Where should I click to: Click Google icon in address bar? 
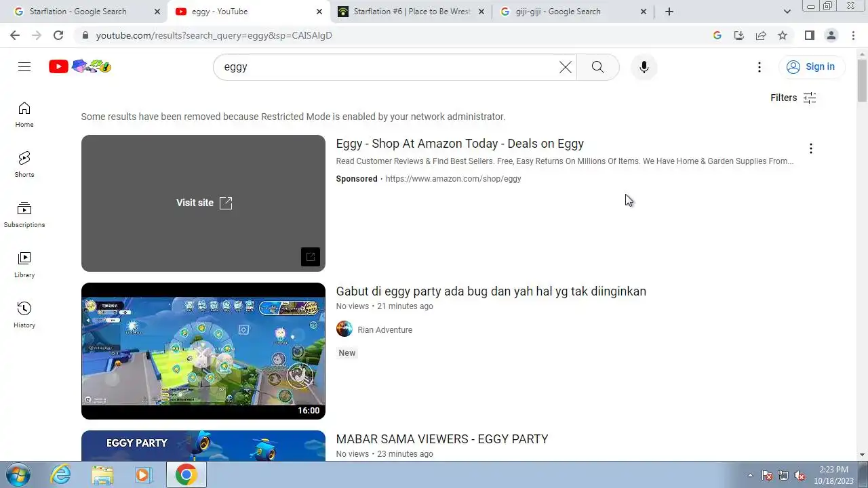717,35
